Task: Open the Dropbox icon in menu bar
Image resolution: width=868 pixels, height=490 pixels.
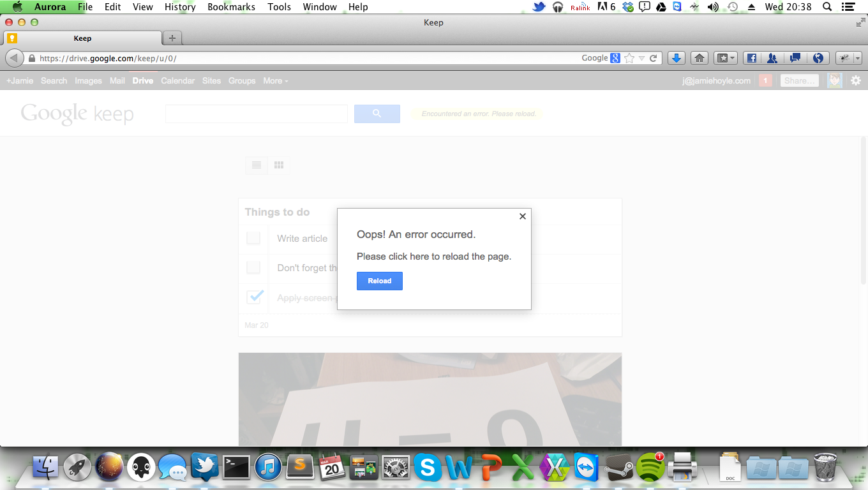Action: pyautogui.click(x=629, y=7)
